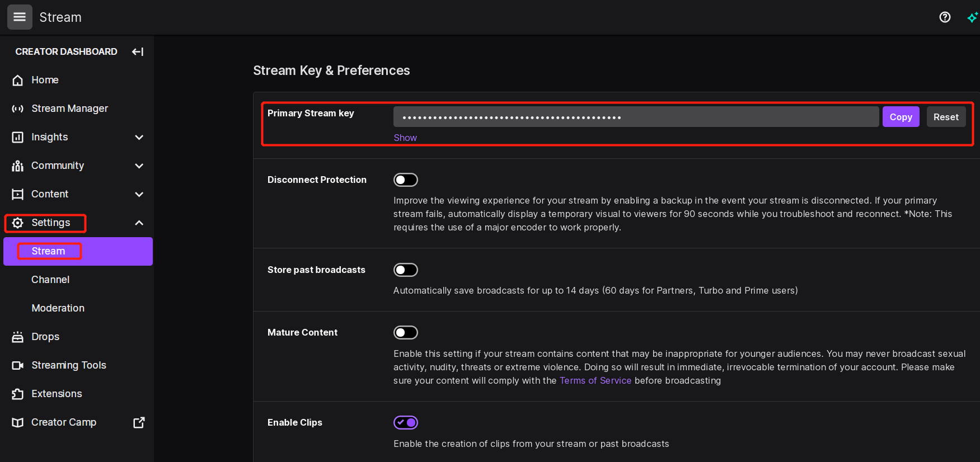Click the Enable Clips label

tap(295, 422)
